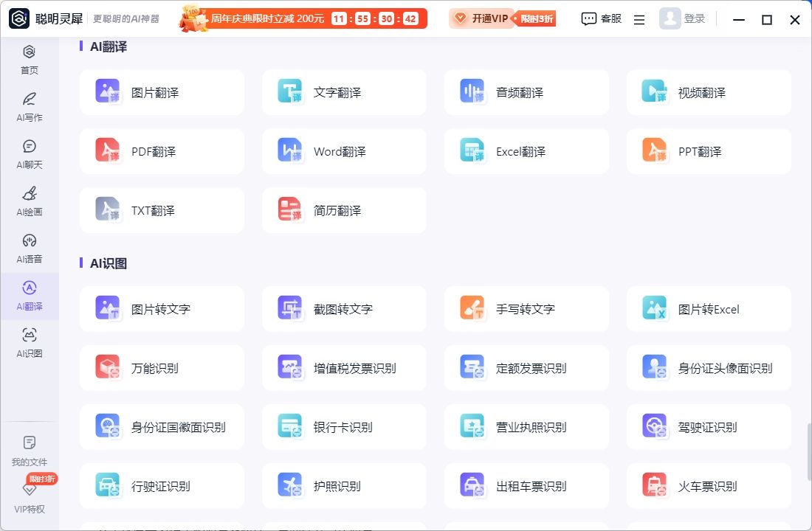Open VIP特权 in the sidebar
Screen dimensions: 812x531
click(x=30, y=499)
